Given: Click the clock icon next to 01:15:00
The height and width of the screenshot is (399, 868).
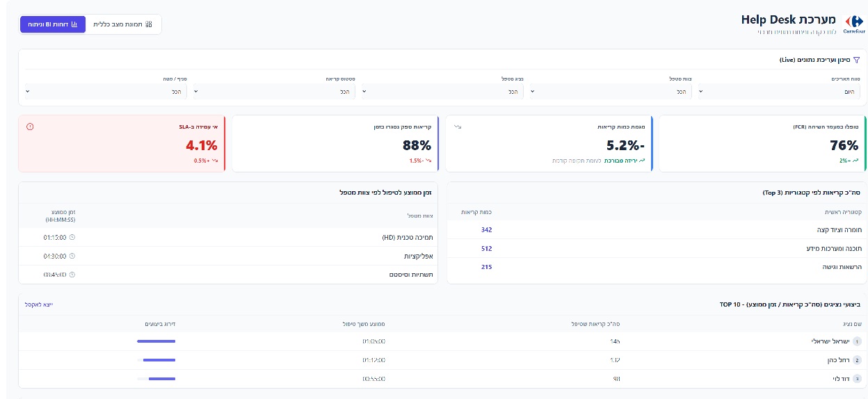Looking at the screenshot, I should click(72, 237).
